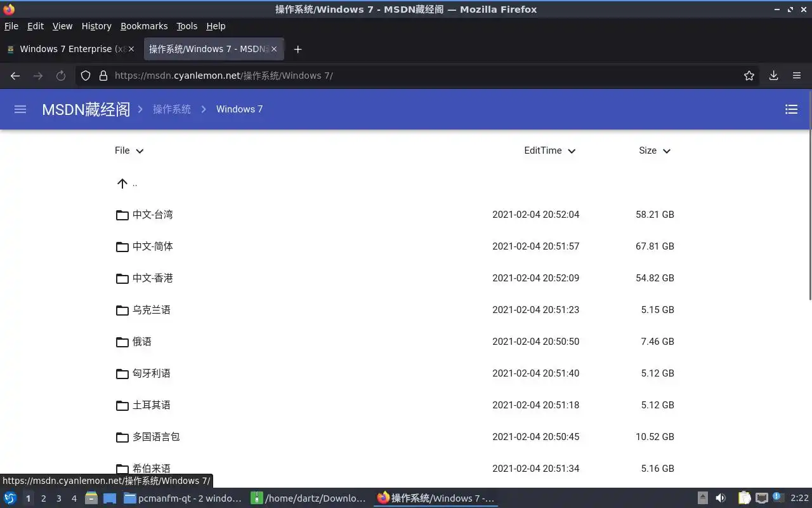
Task: Click folder icon of 乌克兰语
Action: pyautogui.click(x=122, y=310)
